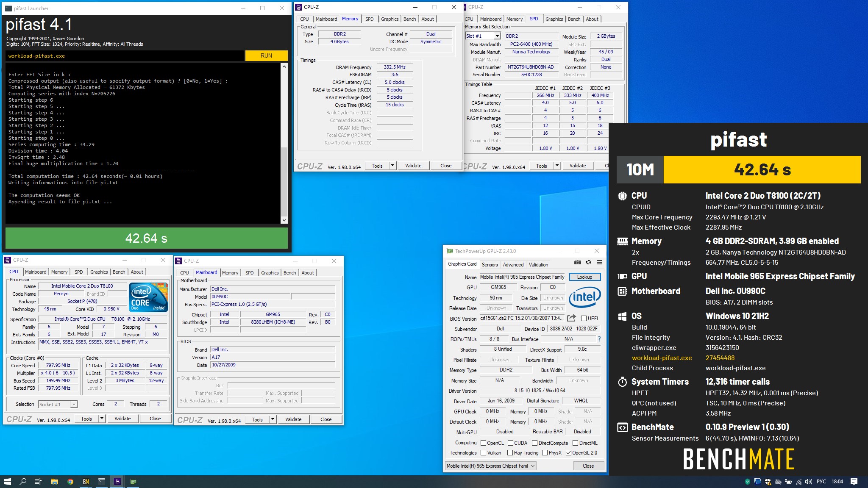The width and height of the screenshot is (868, 488).
Task: Open Tools dropdown arrow in CPU-Z Memory window
Action: click(x=392, y=166)
